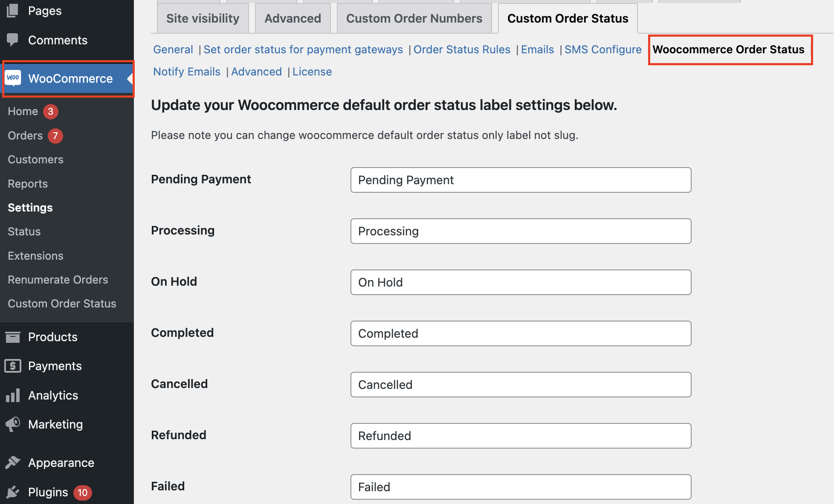Click the Processing label input

(521, 231)
